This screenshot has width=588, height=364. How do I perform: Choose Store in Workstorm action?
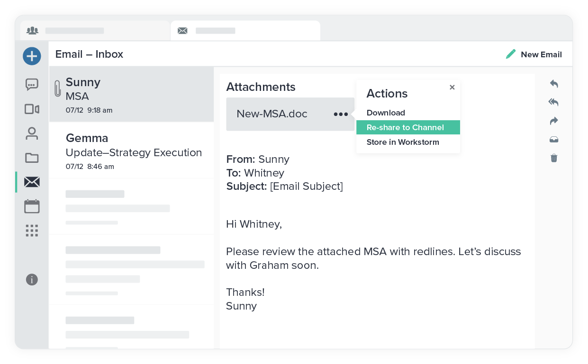[x=403, y=142]
